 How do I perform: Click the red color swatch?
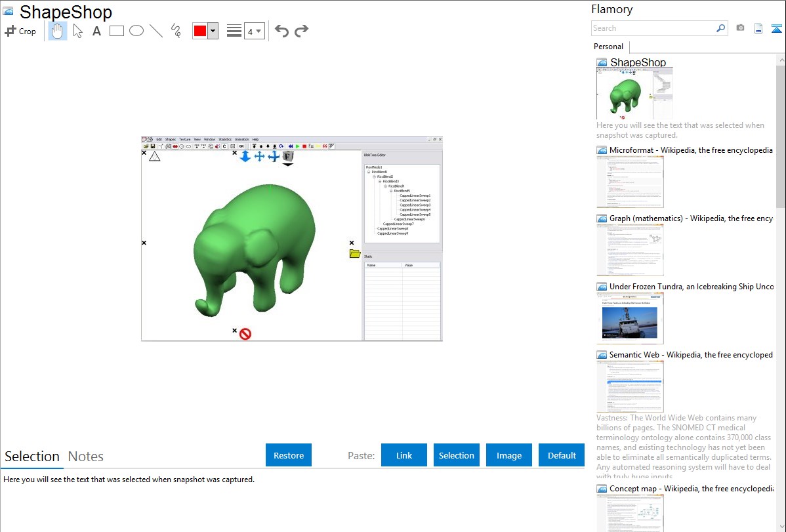pos(200,31)
